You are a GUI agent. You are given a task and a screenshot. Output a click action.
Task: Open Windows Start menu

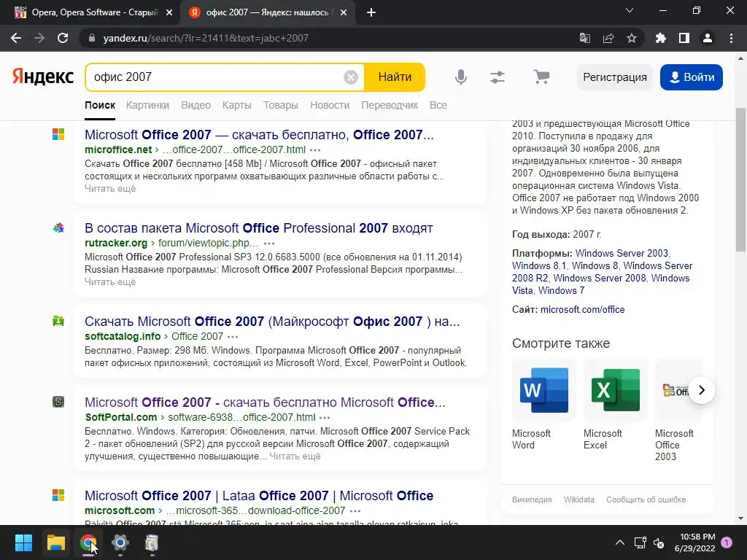tap(23, 542)
